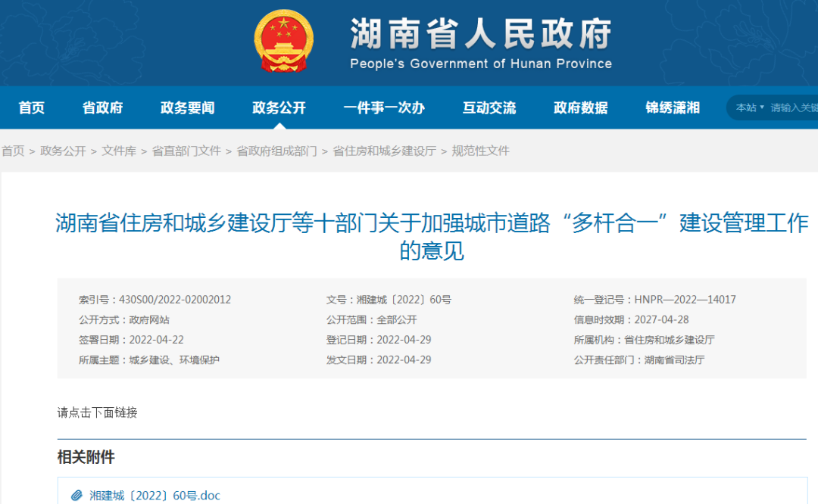Open the 互动交流 navigation item

tap(489, 107)
